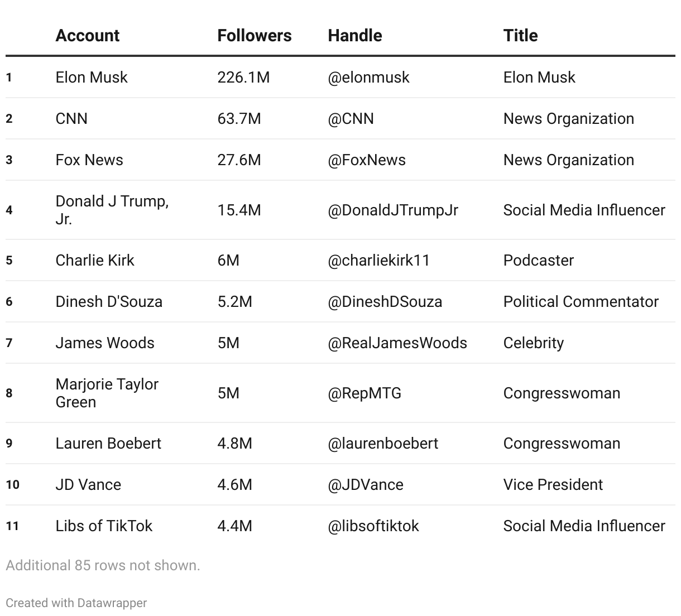
Task: Click the @libsoftiktok handle
Action: point(373,526)
